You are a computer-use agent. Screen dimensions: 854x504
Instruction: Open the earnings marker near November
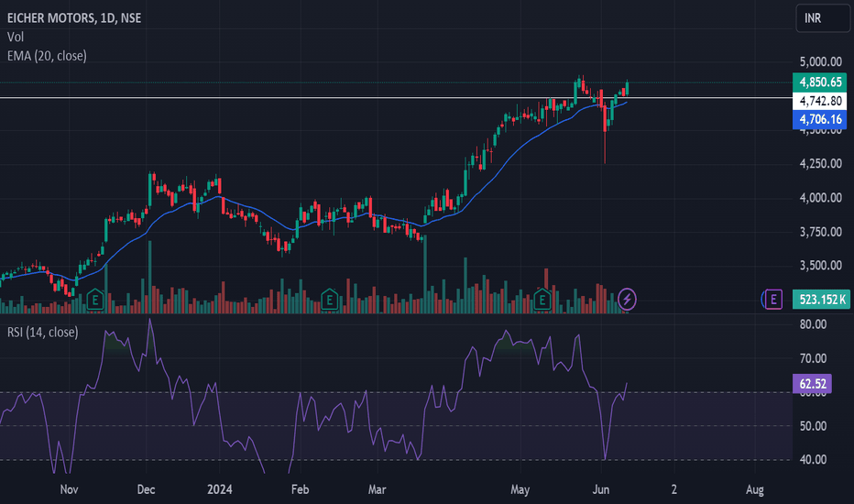point(95,299)
